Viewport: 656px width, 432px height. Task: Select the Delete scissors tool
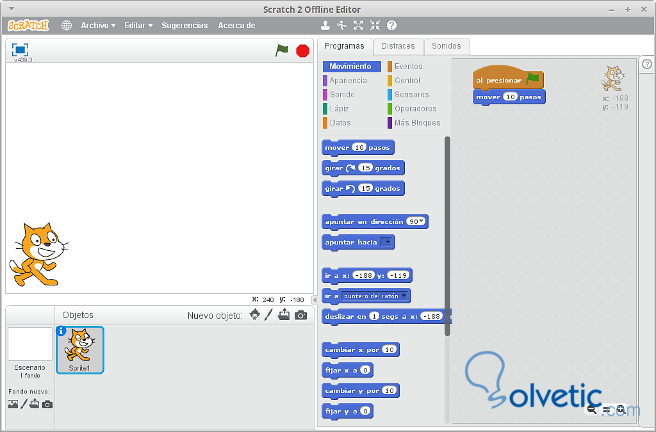(x=342, y=26)
